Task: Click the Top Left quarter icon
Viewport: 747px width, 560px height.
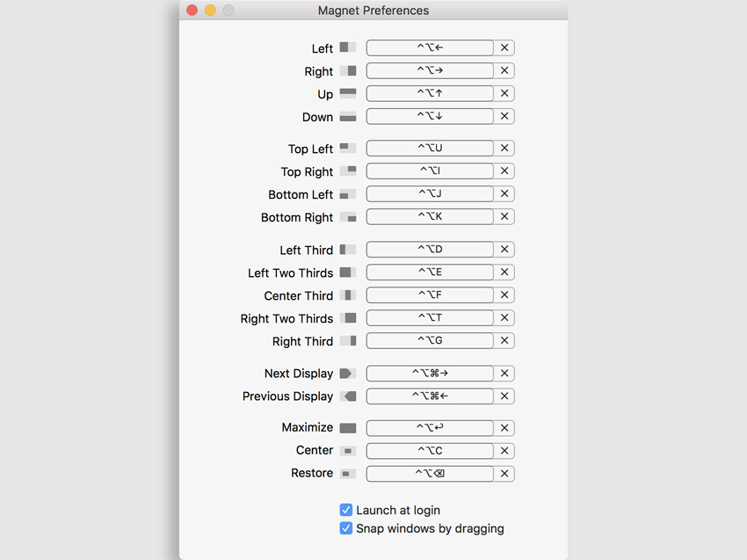Action: [x=348, y=148]
